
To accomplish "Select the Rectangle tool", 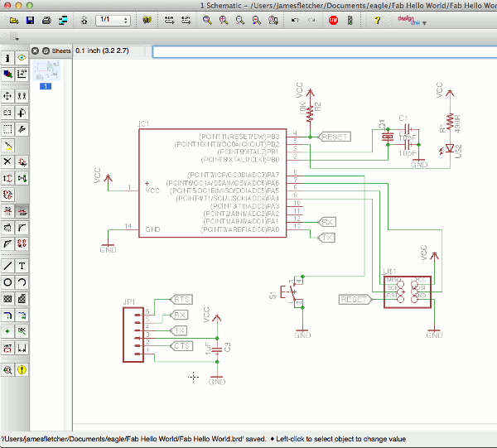I will tap(7, 299).
